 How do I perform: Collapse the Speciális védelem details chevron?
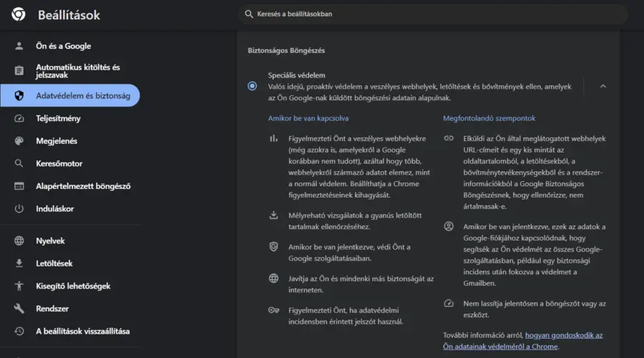[x=602, y=86]
